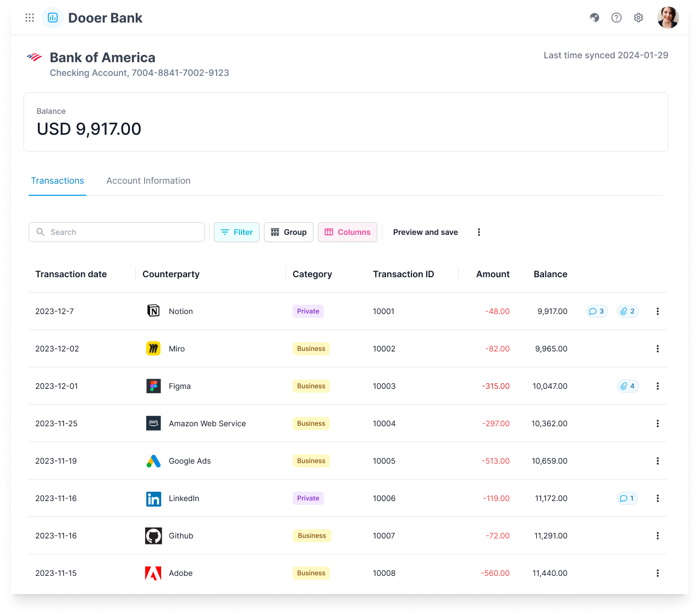
Task: Sort by Balance column header
Action: [551, 274]
